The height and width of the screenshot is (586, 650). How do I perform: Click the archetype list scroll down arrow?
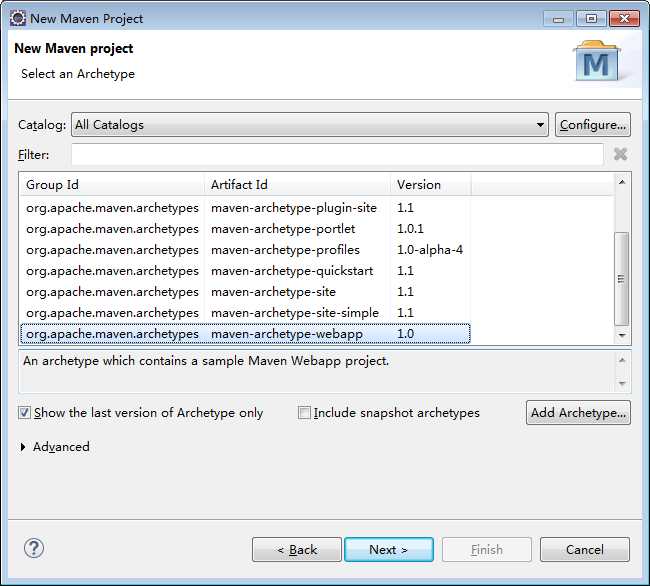[x=622, y=335]
